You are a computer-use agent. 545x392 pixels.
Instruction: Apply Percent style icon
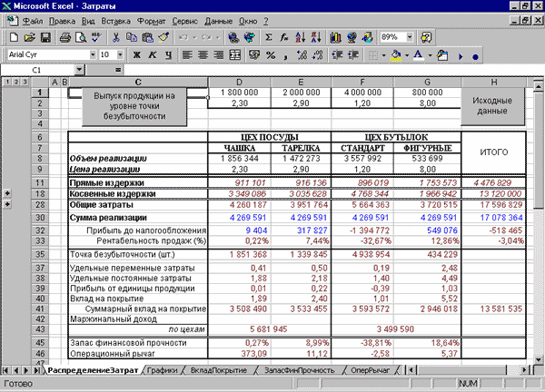click(271, 54)
